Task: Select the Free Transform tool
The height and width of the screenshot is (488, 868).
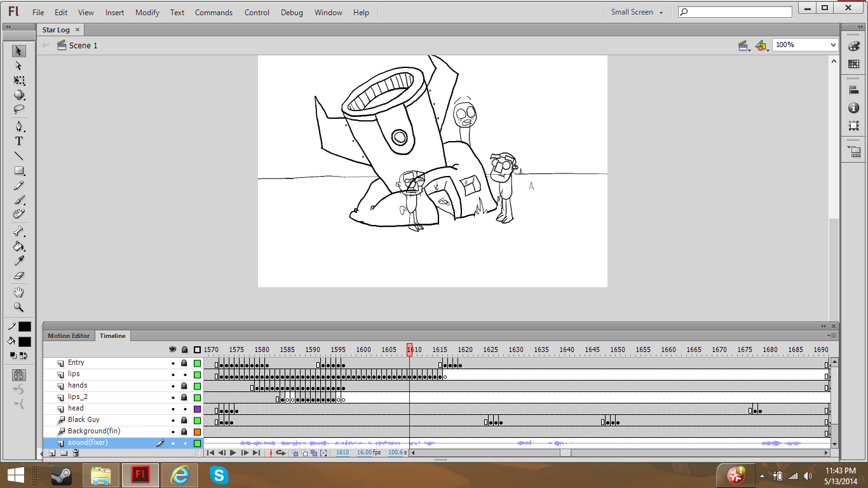Action: pyautogui.click(x=19, y=81)
